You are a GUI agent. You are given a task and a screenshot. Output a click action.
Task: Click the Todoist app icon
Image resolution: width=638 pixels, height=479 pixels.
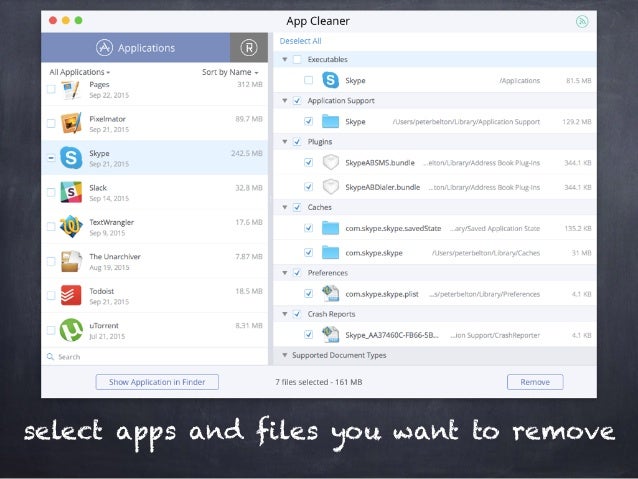coord(71,295)
